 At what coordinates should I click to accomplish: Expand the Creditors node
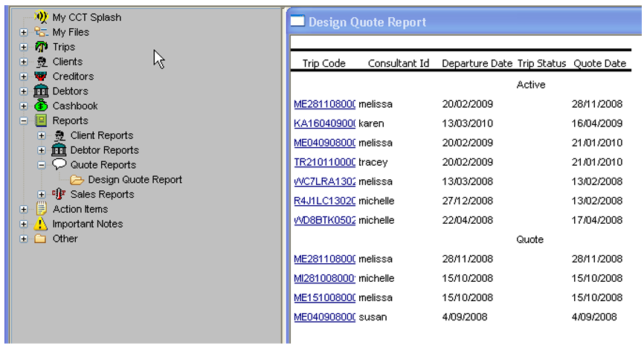pyautogui.click(x=23, y=77)
